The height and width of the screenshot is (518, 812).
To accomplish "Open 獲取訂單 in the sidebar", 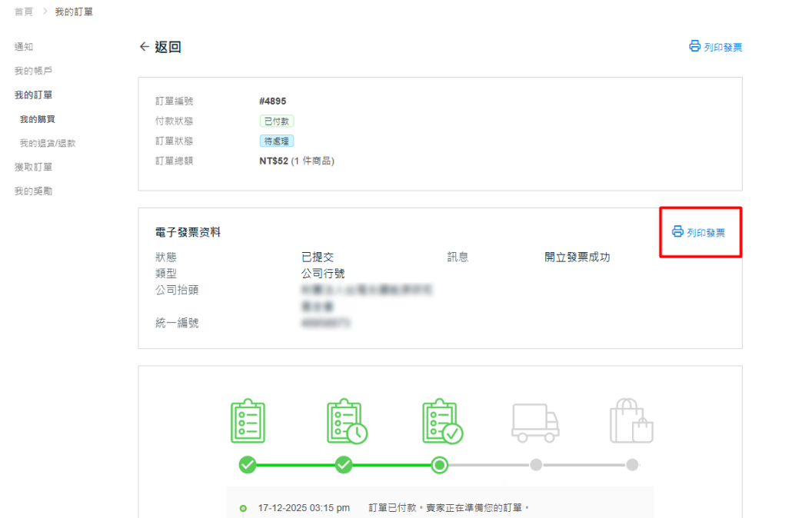I will pyautogui.click(x=33, y=167).
